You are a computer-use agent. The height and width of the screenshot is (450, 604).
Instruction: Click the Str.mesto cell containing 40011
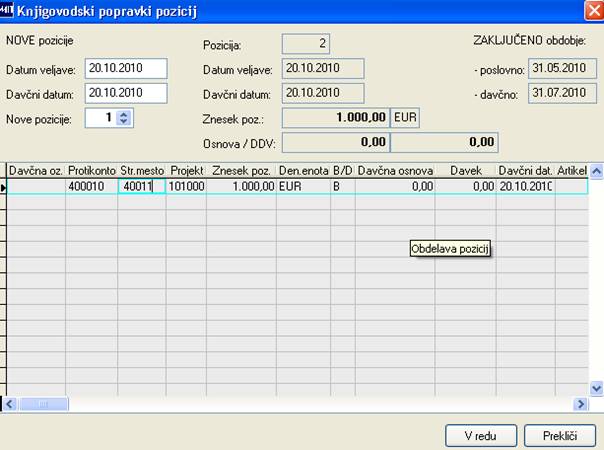pyautogui.click(x=142, y=187)
